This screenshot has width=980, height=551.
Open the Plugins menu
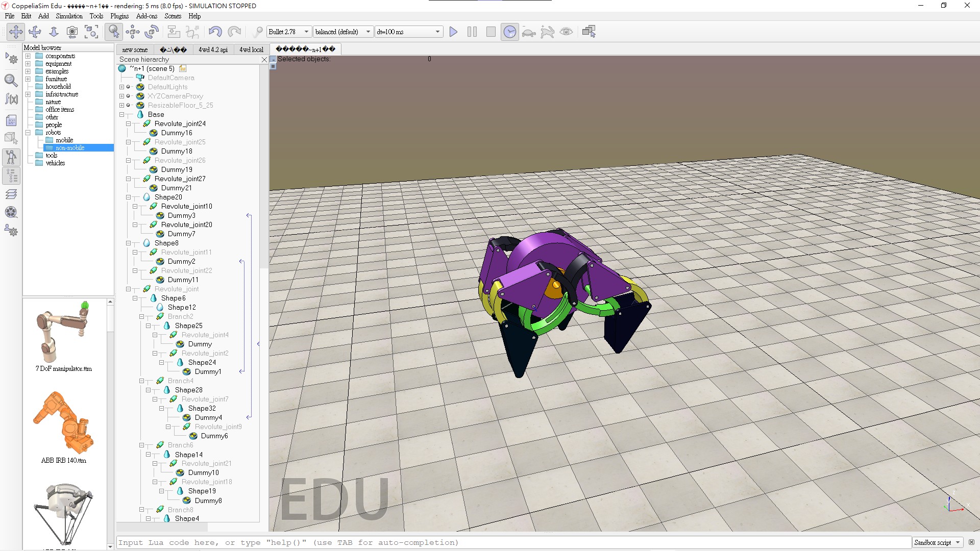(119, 16)
